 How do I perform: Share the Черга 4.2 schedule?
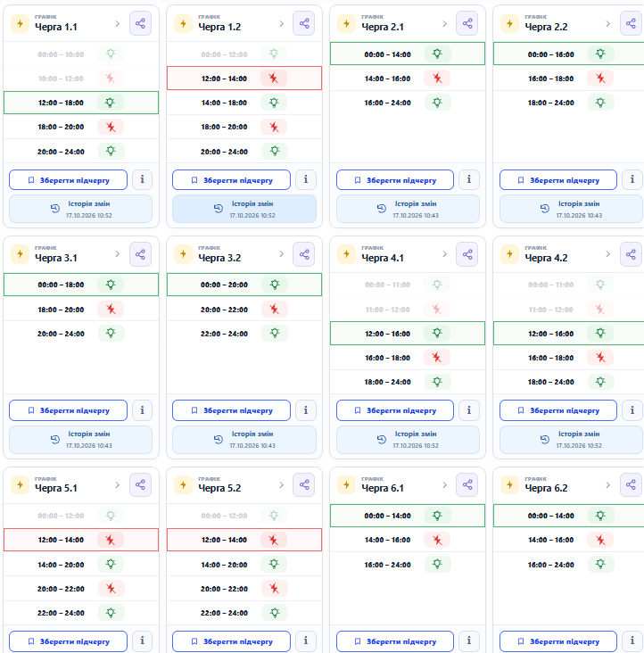click(x=631, y=254)
